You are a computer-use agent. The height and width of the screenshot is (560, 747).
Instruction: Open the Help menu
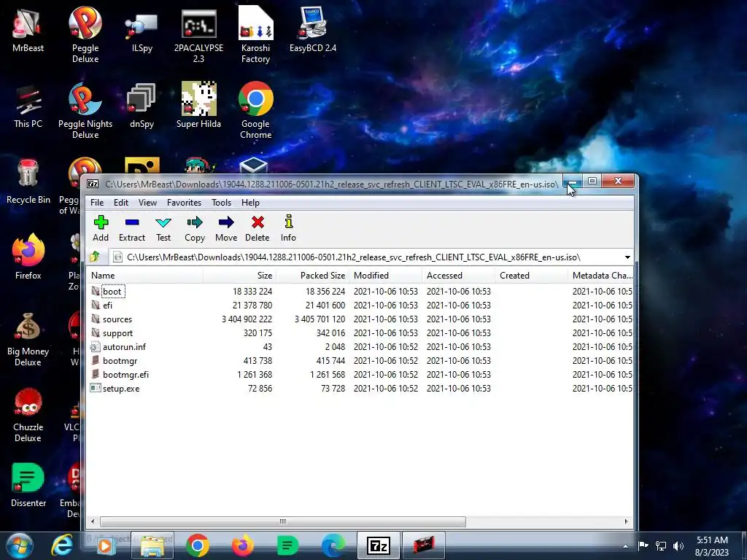[250, 203]
